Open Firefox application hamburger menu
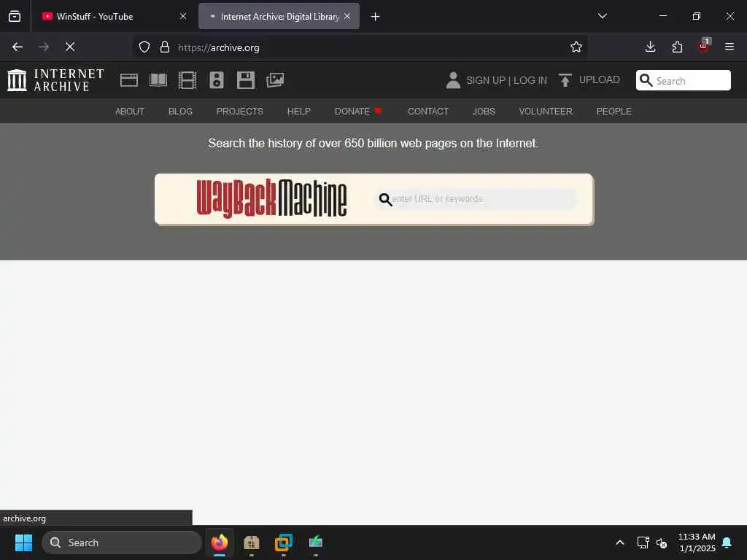The width and height of the screenshot is (747, 560). 729,47
